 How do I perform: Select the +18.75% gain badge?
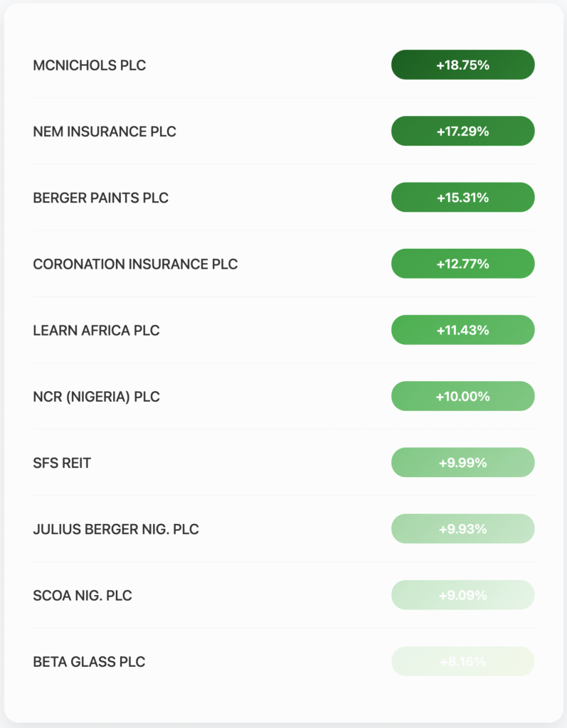coord(462,65)
